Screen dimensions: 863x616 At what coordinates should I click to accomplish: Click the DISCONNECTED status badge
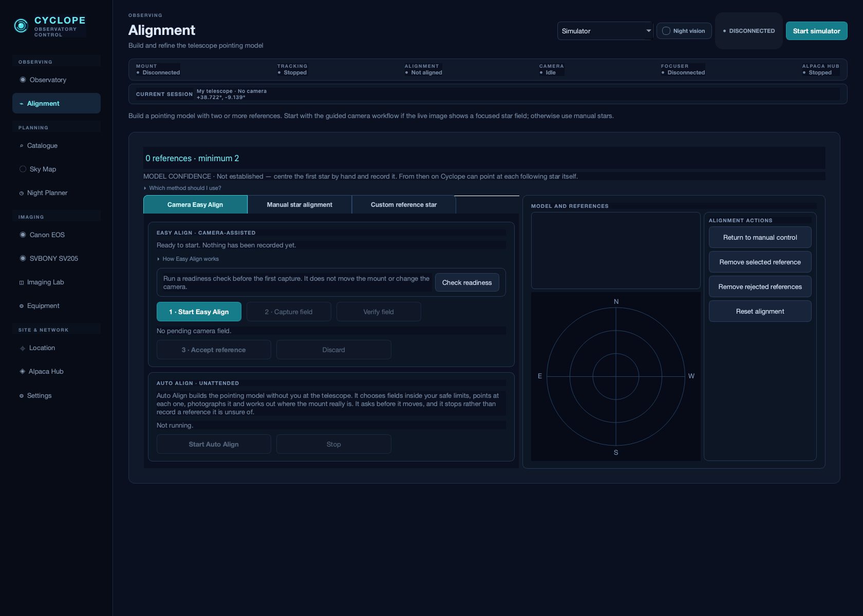point(749,31)
